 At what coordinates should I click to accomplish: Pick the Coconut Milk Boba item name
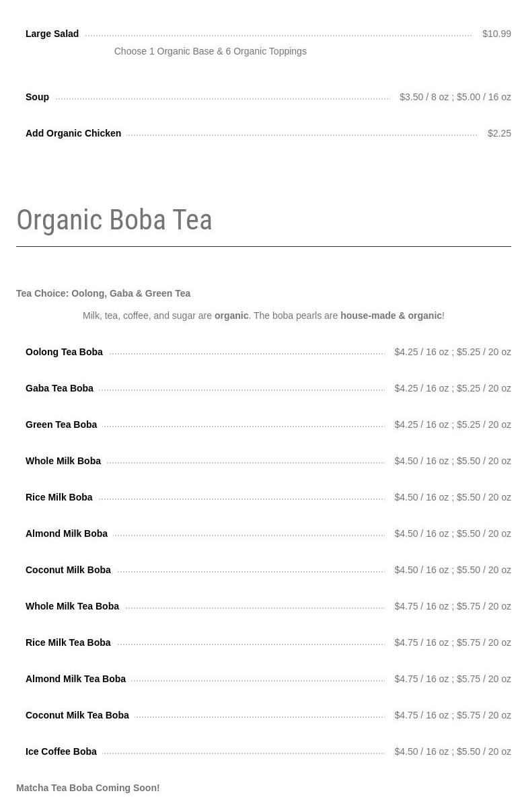[x=68, y=570]
